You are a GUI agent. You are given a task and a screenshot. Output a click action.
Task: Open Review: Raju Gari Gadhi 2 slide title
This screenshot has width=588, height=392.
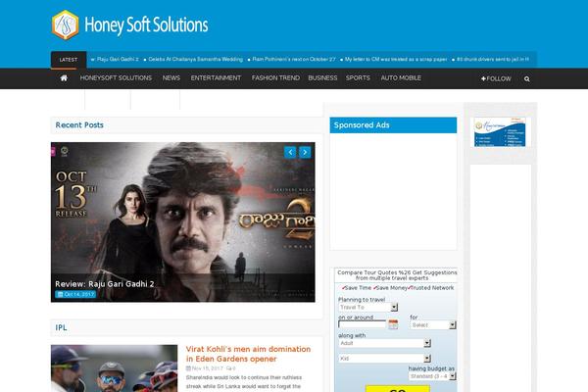click(x=105, y=284)
